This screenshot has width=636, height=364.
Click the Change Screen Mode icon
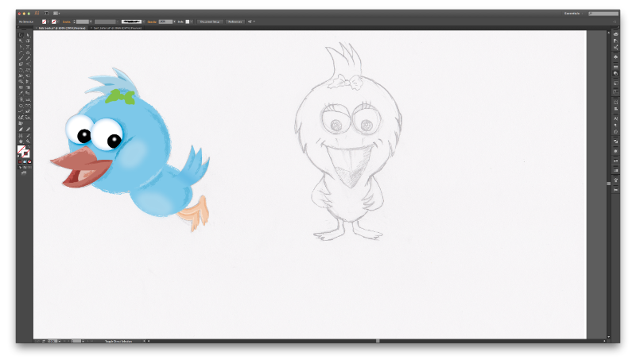(24, 172)
